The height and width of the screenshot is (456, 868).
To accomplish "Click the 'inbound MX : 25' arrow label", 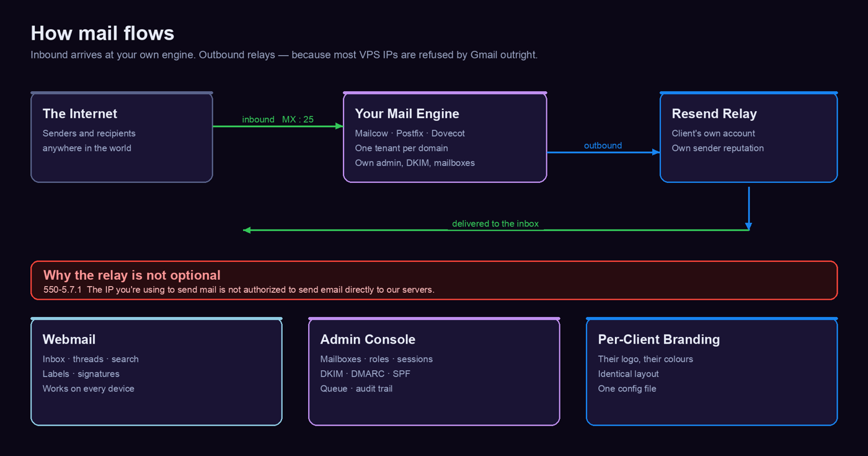I will point(278,119).
